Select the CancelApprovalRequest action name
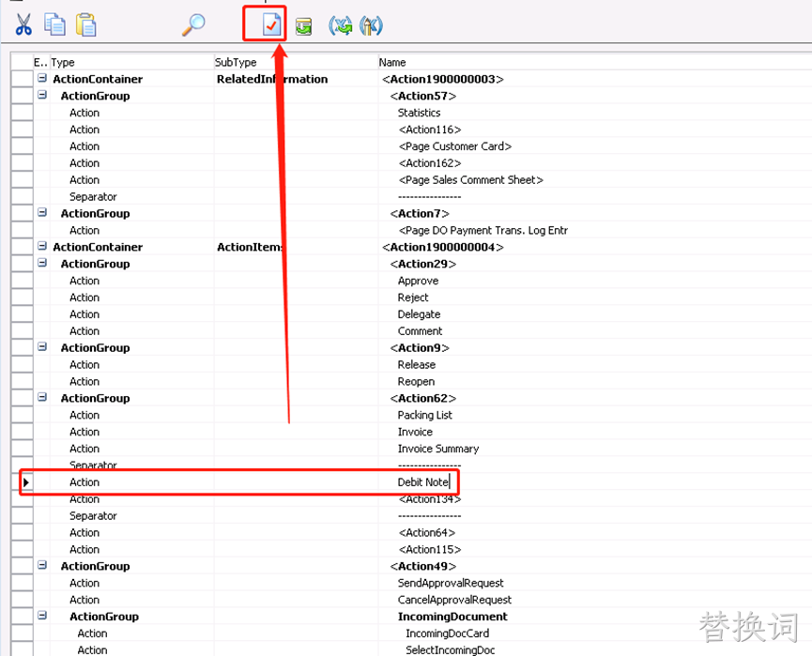The height and width of the screenshot is (656, 812). pyautogui.click(x=454, y=600)
